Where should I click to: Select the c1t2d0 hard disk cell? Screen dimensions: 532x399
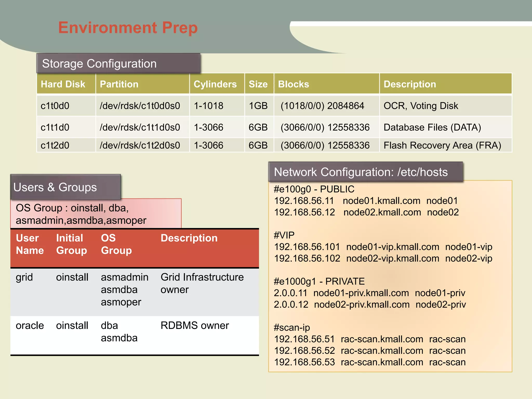66,145
